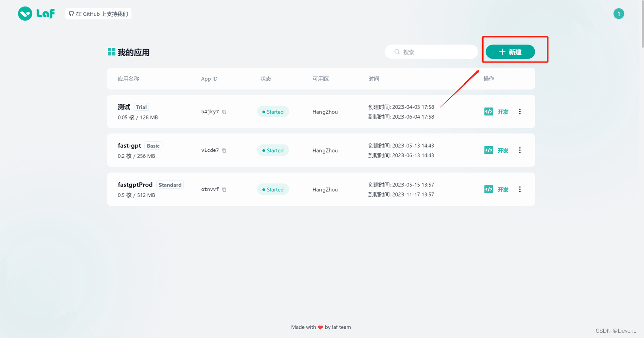Click HangZhou in the fast-gpt row
The image size is (644, 338).
click(325, 150)
